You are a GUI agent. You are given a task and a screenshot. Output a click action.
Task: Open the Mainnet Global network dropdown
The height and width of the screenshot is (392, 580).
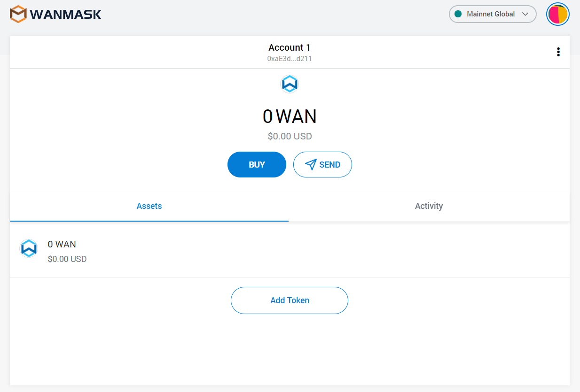[x=493, y=14]
